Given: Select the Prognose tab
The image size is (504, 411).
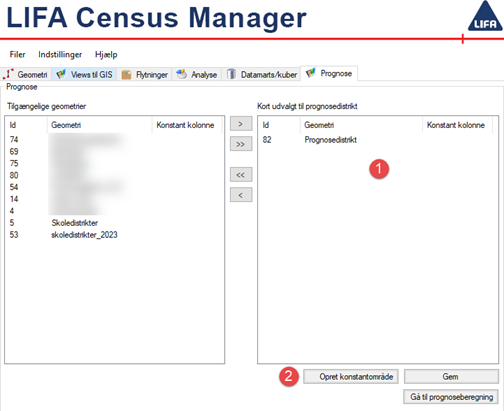Looking at the screenshot, I should (x=329, y=73).
